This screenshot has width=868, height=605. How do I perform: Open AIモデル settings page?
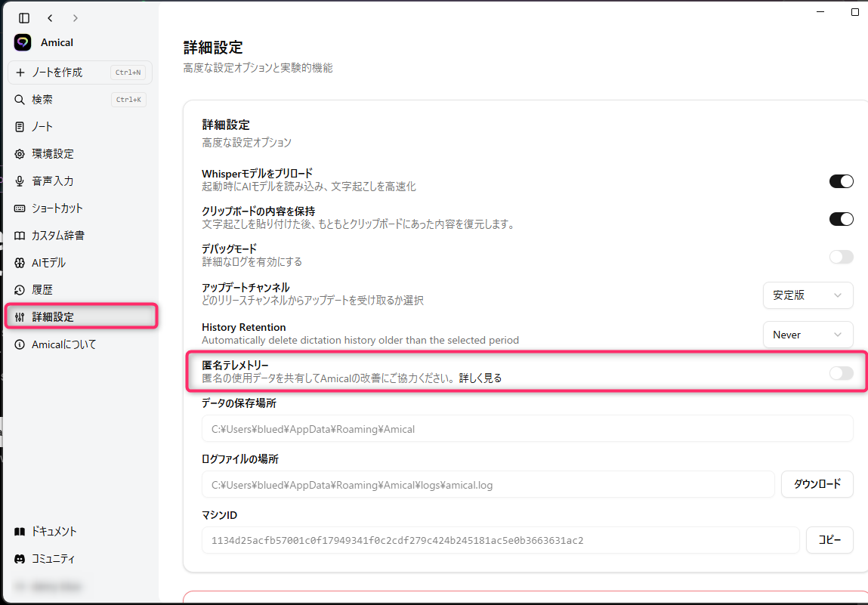pyautogui.click(x=48, y=263)
